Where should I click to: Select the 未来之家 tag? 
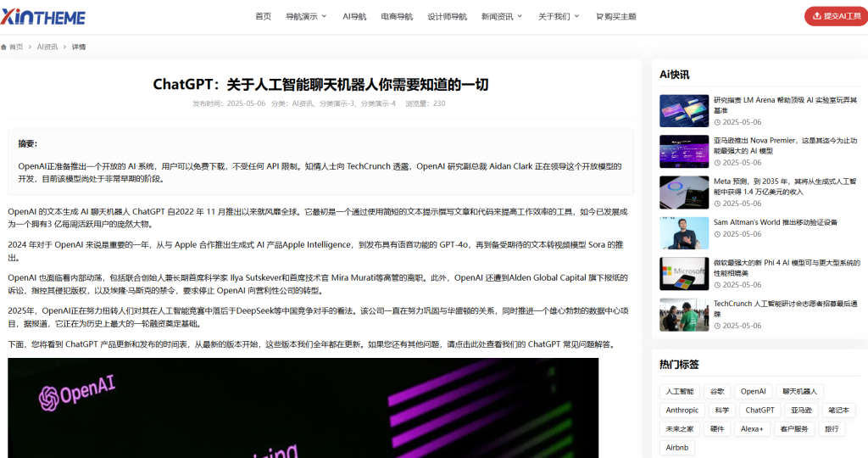(x=679, y=429)
